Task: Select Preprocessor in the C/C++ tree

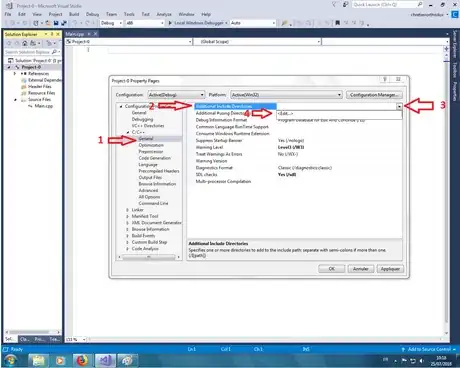Action: point(151,152)
